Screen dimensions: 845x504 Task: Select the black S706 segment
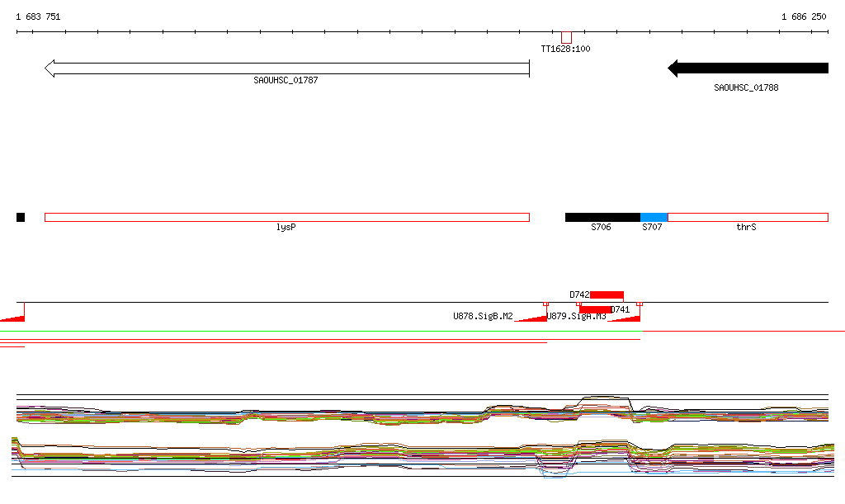[x=602, y=217]
